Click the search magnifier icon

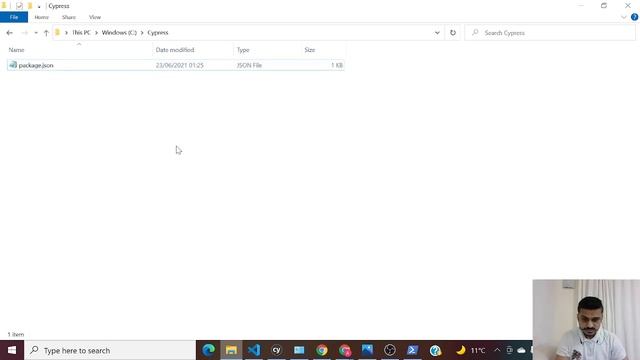coord(475,32)
